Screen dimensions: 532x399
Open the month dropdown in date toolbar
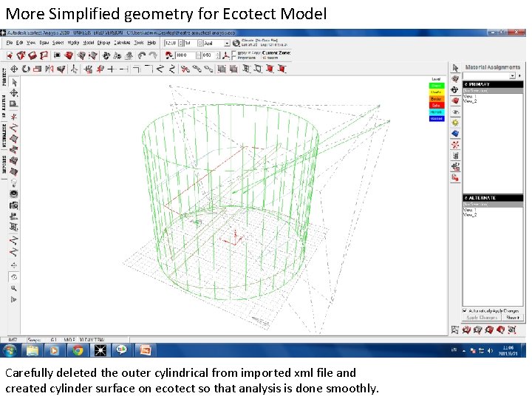tap(227, 44)
